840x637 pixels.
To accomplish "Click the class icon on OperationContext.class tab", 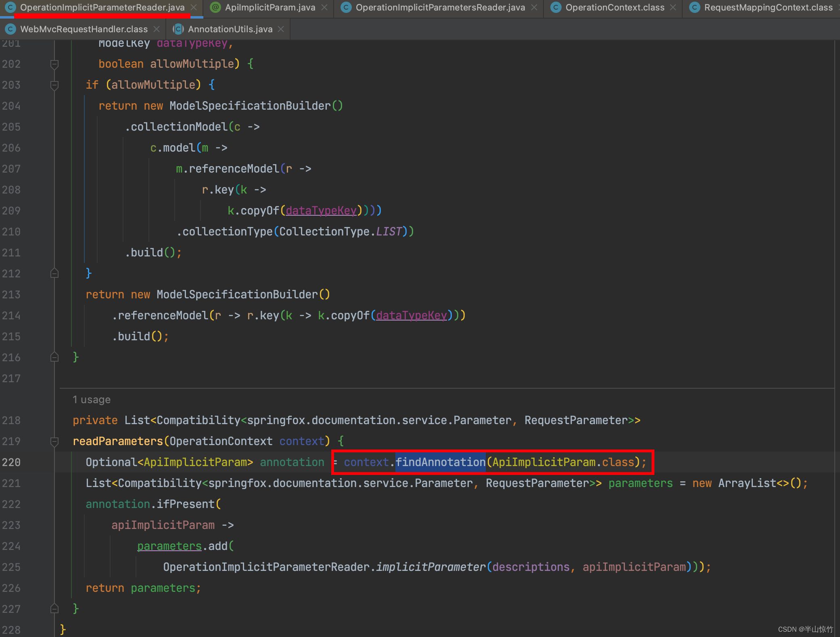I will (556, 7).
